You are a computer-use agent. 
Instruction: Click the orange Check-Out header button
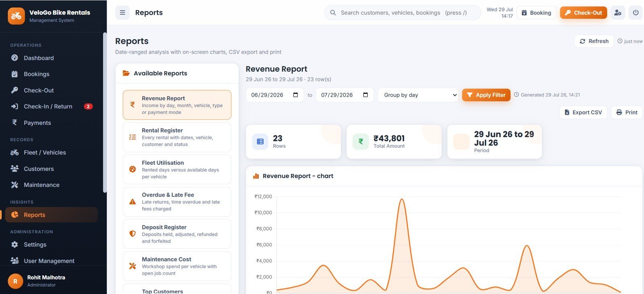click(x=583, y=12)
